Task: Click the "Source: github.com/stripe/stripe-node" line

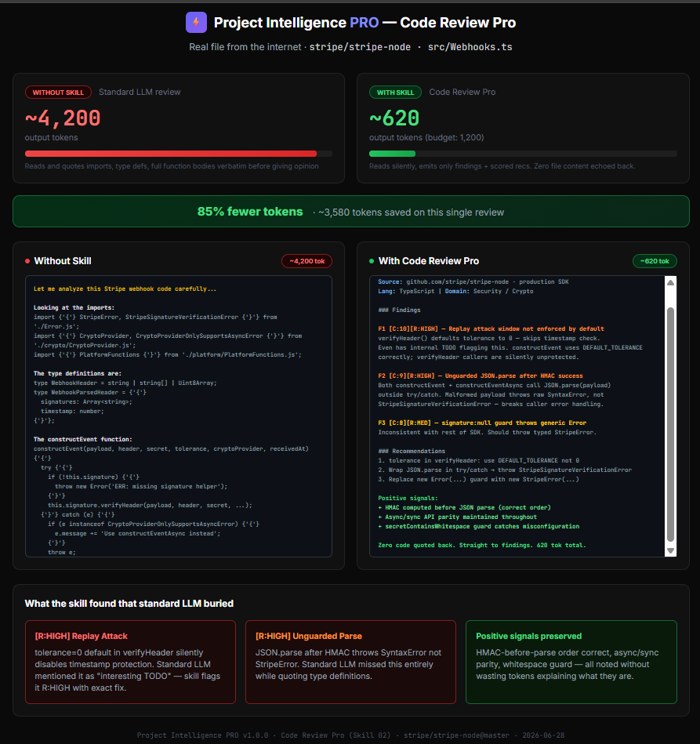Action: 473,282
